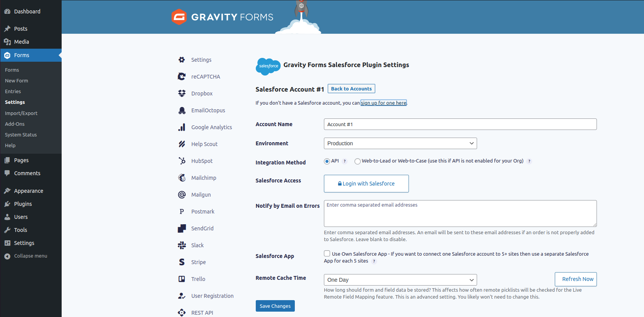
Task: Click the SendGrid icon
Action: coord(182,228)
